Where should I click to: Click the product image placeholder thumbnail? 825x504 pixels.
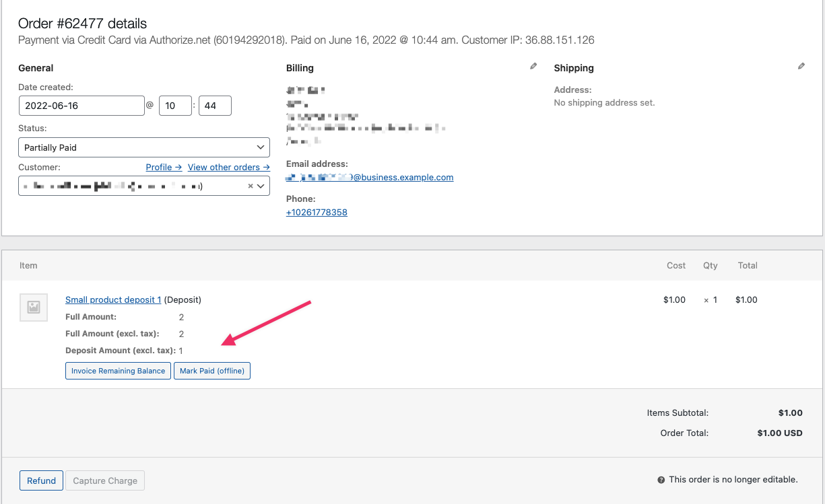pos(34,308)
